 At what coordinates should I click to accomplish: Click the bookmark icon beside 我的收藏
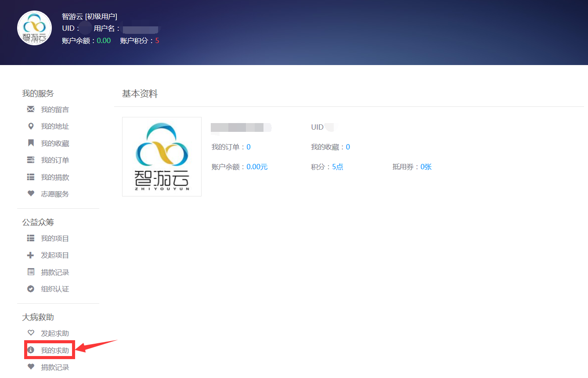pyautogui.click(x=31, y=143)
